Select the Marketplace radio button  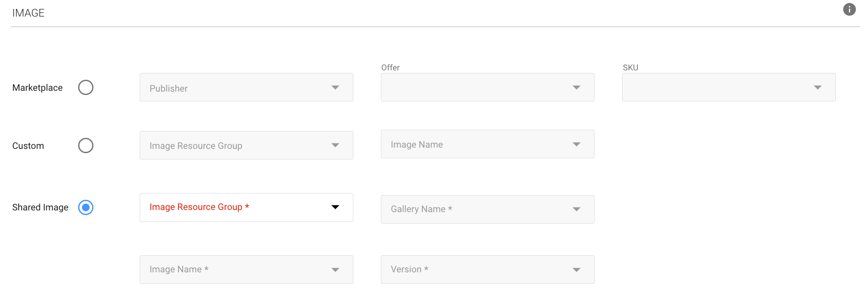click(x=86, y=87)
